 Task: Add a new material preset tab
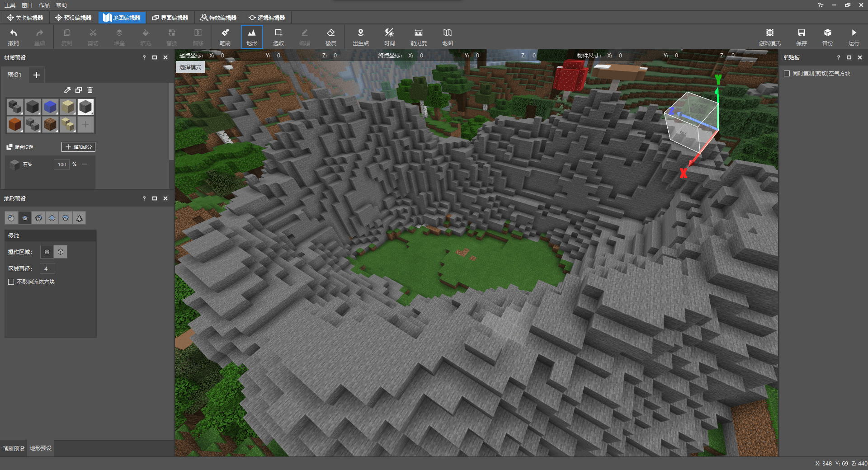pos(37,75)
